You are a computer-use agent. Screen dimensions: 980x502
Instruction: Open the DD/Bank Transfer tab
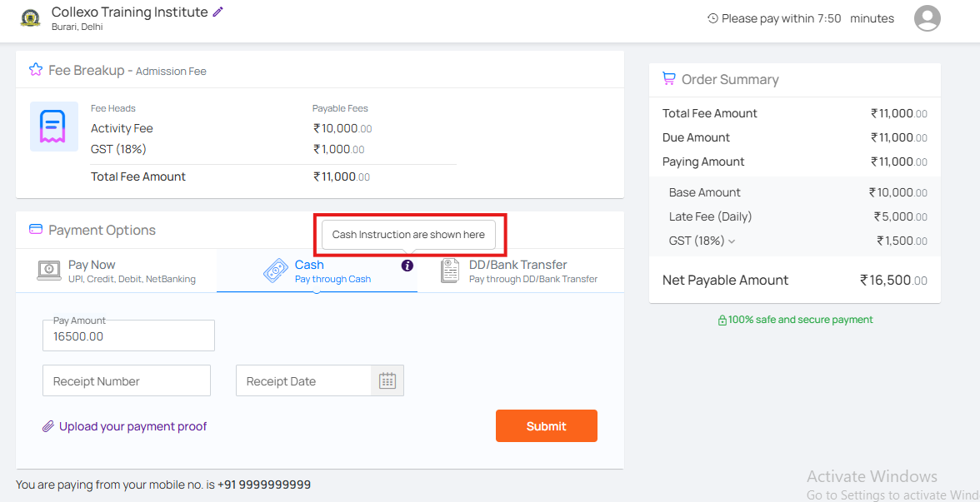(x=518, y=271)
